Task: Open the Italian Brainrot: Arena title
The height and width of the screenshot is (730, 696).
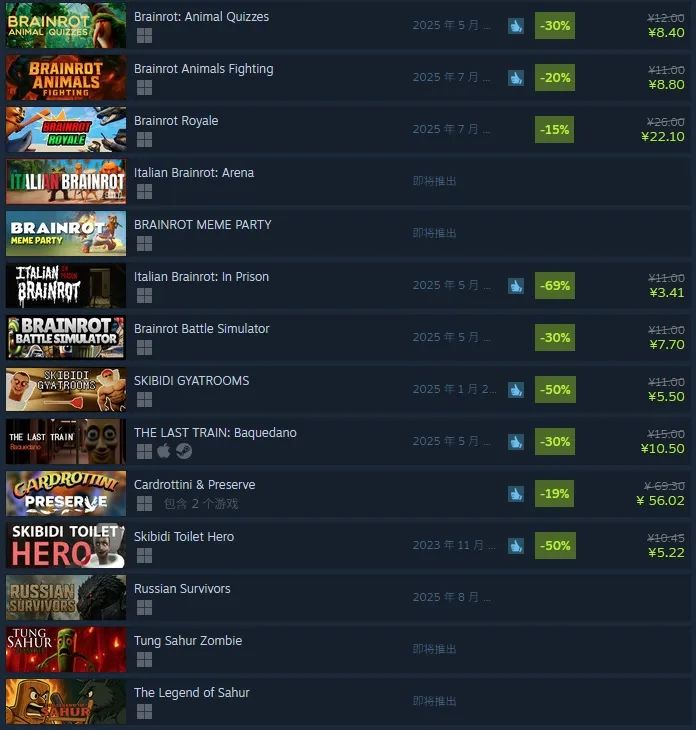Action: (194, 173)
